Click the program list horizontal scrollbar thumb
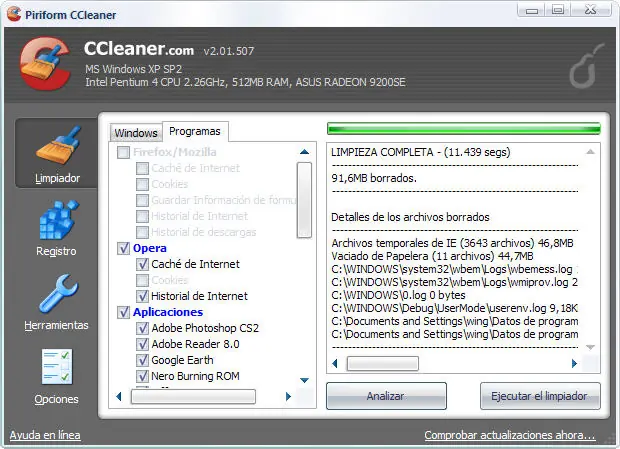The image size is (620, 449). coord(193,396)
